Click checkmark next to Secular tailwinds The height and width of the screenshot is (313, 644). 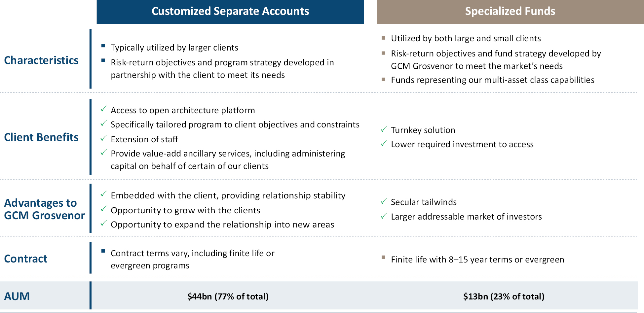[x=384, y=201]
